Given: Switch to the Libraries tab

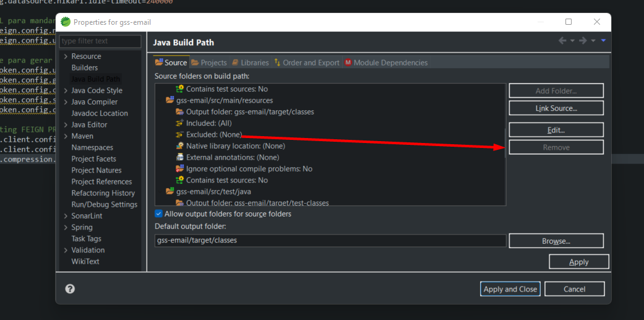Looking at the screenshot, I should (x=250, y=63).
